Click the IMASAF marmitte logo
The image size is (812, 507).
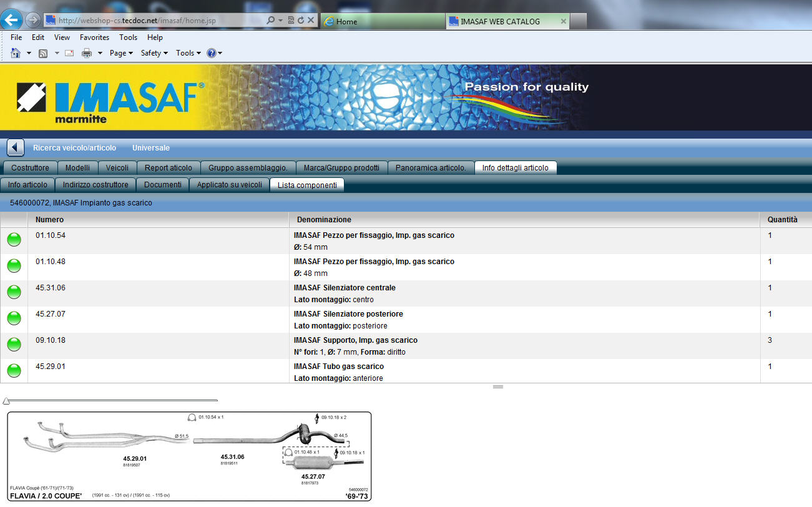(x=111, y=102)
